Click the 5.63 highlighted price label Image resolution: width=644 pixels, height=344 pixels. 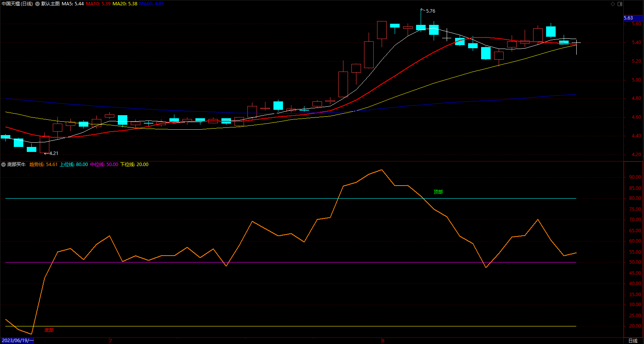tap(628, 18)
